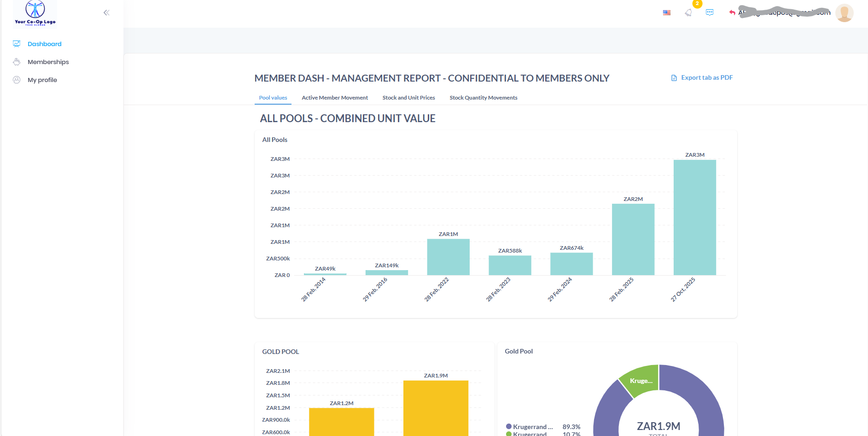The height and width of the screenshot is (436, 868).
Task: Select the Dashboard chart icon in sidebar
Action: point(17,43)
